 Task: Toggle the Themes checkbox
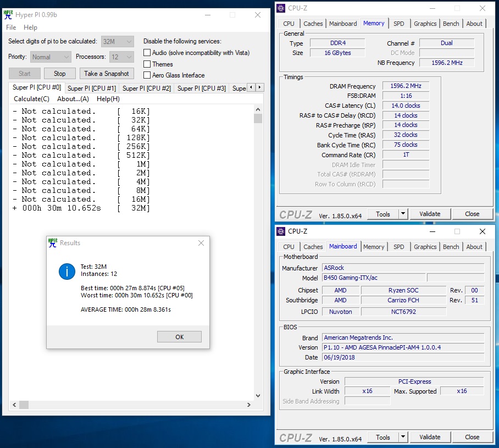click(x=147, y=64)
